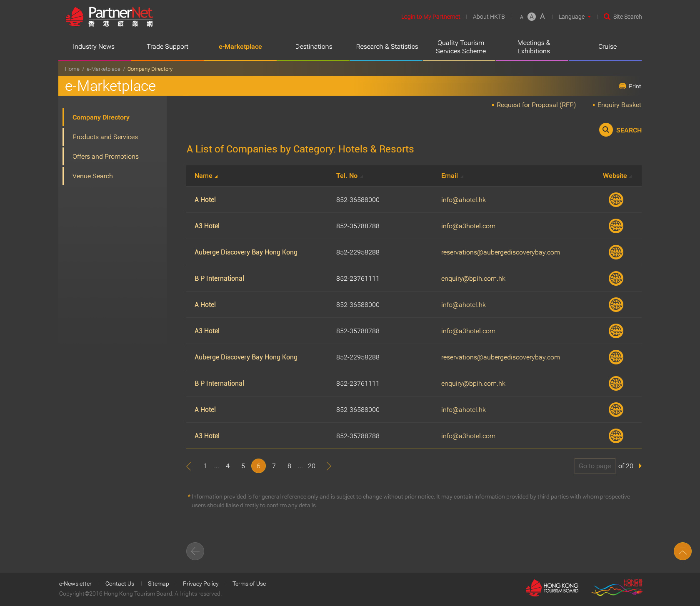The width and height of the screenshot is (700, 606).
Task: Select the medium font size A
Action: pyautogui.click(x=532, y=17)
